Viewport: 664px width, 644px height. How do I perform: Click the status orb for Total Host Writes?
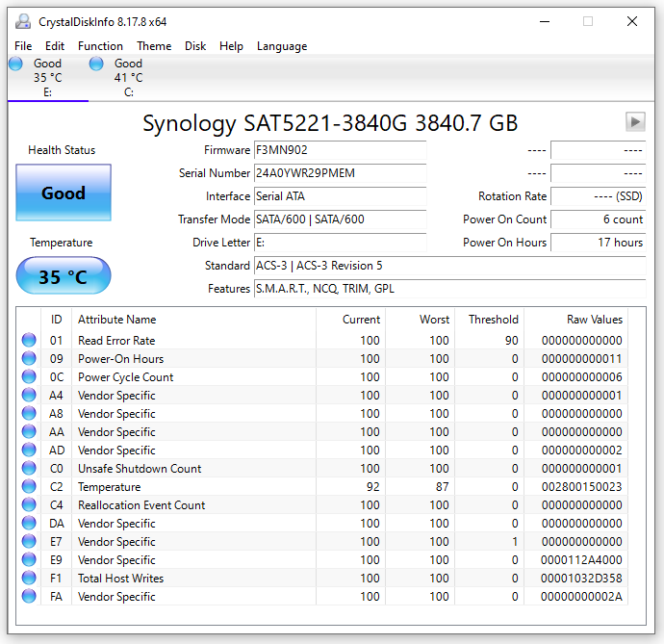(29, 579)
